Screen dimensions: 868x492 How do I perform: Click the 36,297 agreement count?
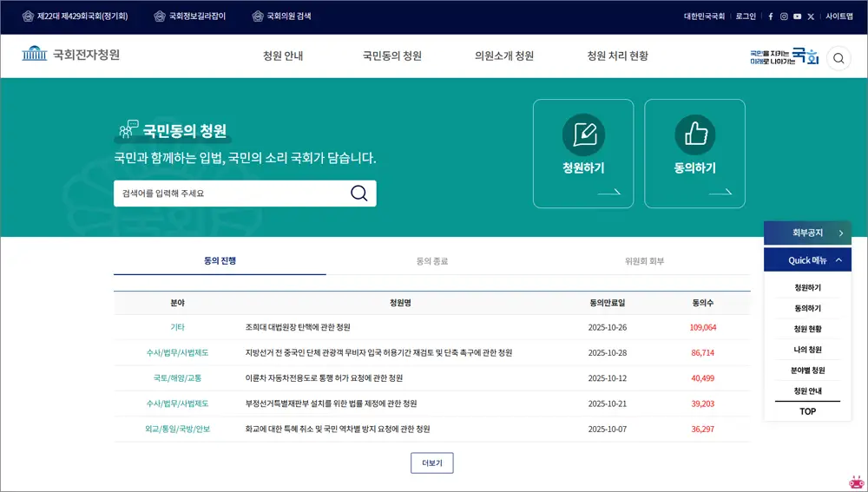tap(703, 429)
